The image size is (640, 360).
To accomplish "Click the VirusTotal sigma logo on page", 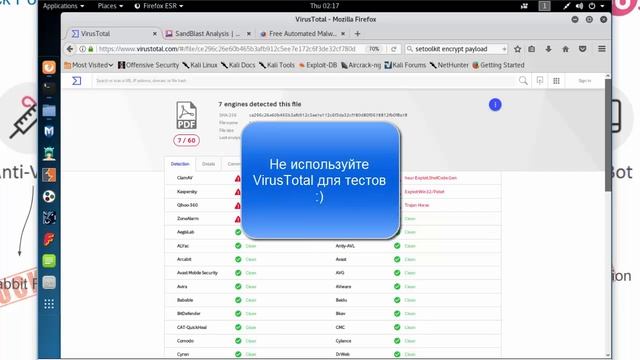I will click(x=77, y=81).
